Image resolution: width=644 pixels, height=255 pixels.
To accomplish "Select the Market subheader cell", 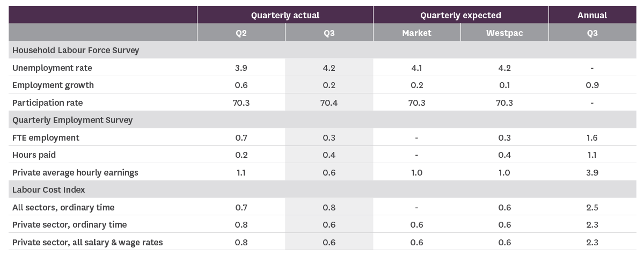I will pos(416,33).
